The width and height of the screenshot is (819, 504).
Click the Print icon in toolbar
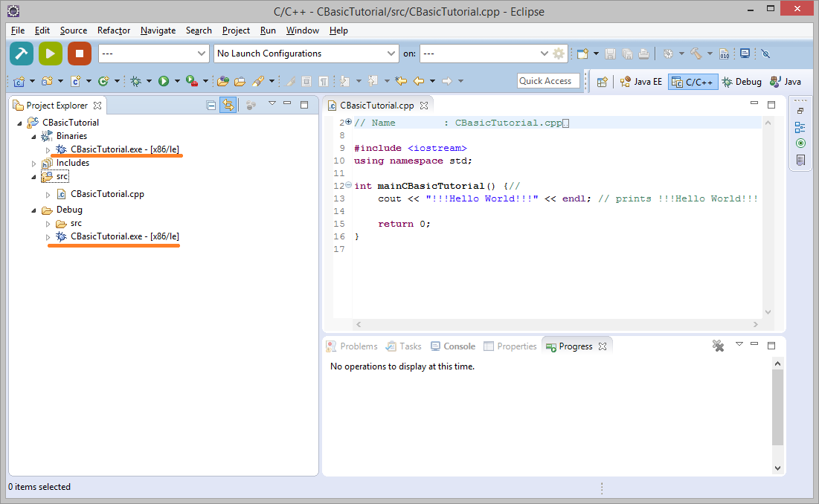coord(644,54)
